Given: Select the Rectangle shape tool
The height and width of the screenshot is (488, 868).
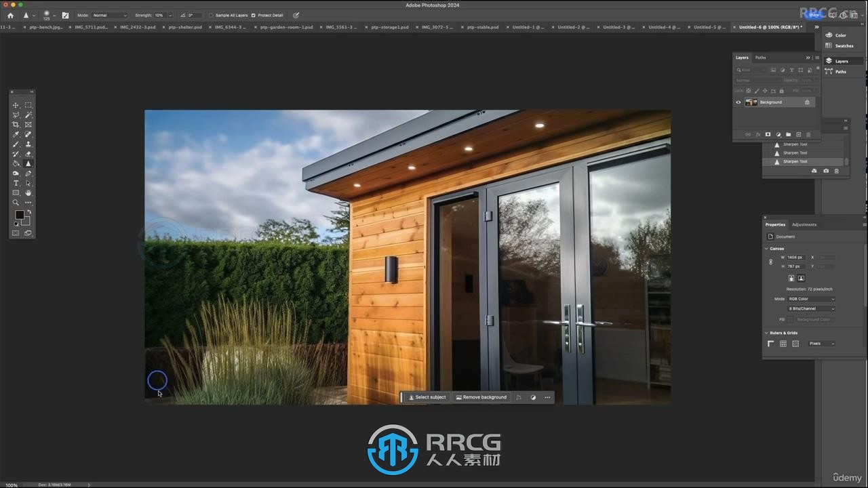Looking at the screenshot, I should (16, 192).
